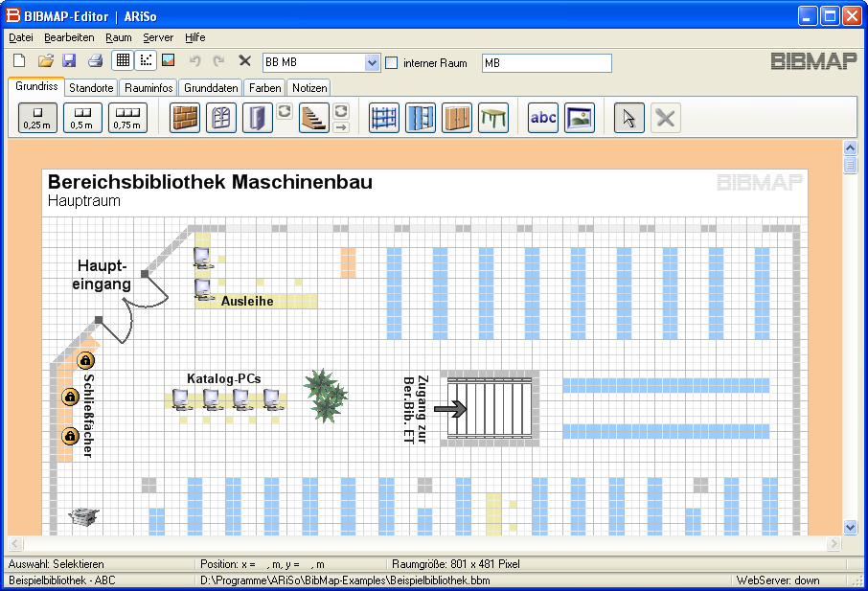
Task: Click the 'Beispielbibliothek - ABC' status text
Action: (62, 580)
